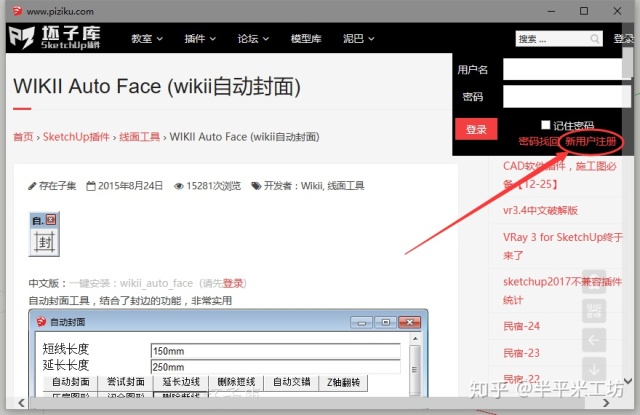Click the Wikii developer tag text
640x415 pixels.
coord(311,186)
